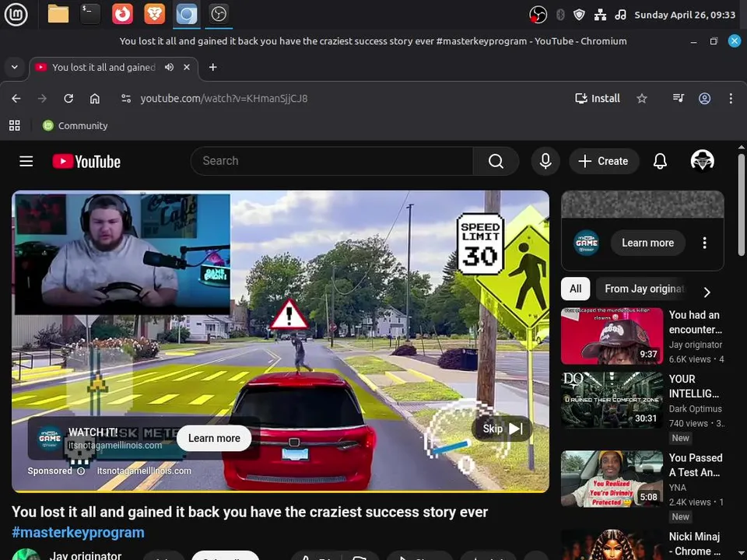The image size is (747, 560).
Task: Skip the video ad
Action: [502, 429]
